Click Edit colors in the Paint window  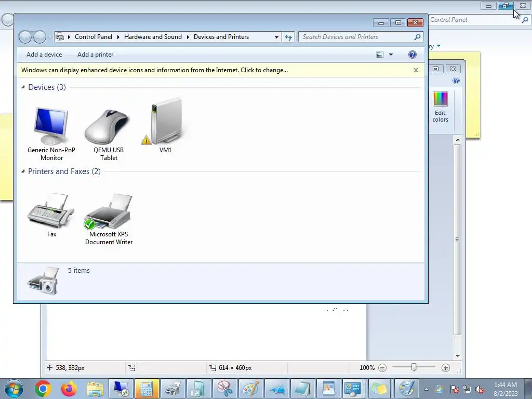point(440,107)
